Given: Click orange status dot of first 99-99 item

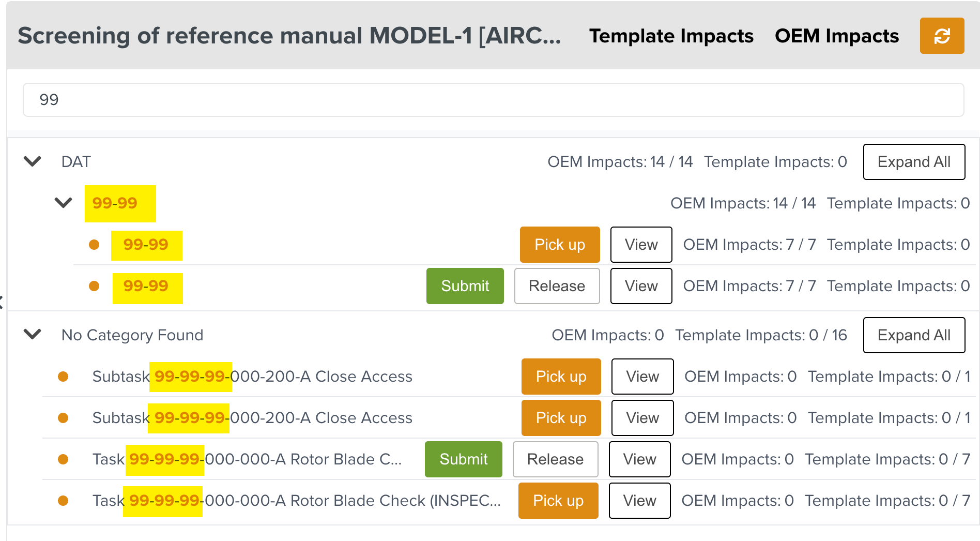Looking at the screenshot, I should click(94, 245).
